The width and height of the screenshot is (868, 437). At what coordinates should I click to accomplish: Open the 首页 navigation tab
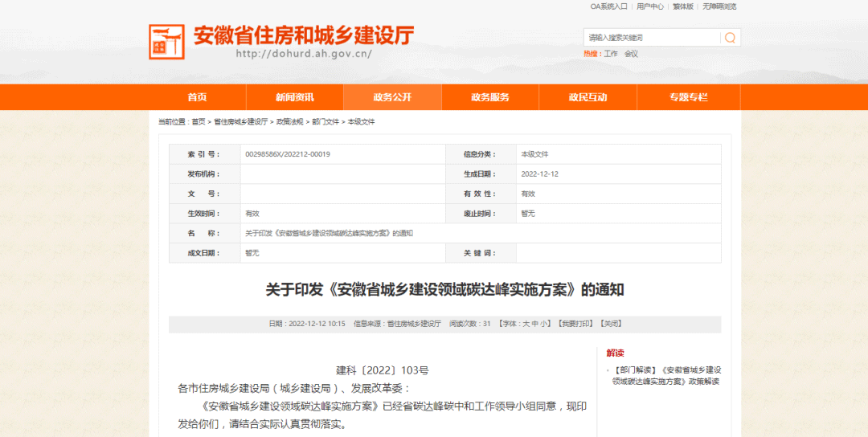(197, 97)
